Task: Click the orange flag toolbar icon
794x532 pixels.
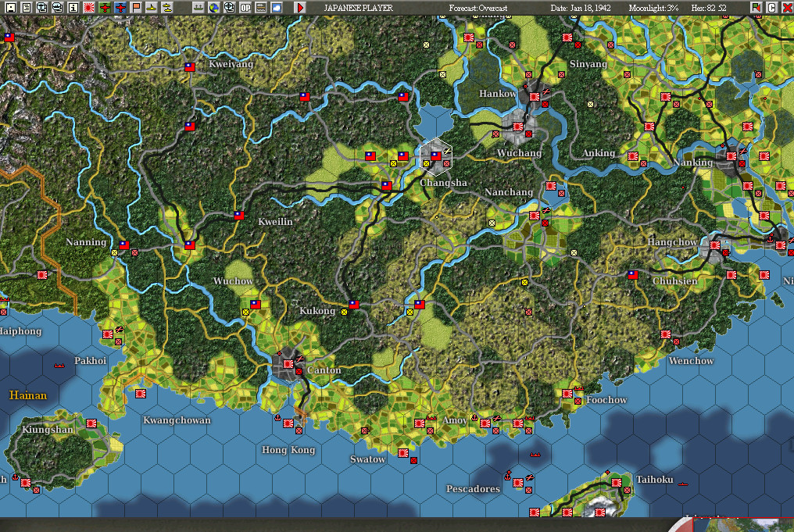Action: [x=136, y=8]
